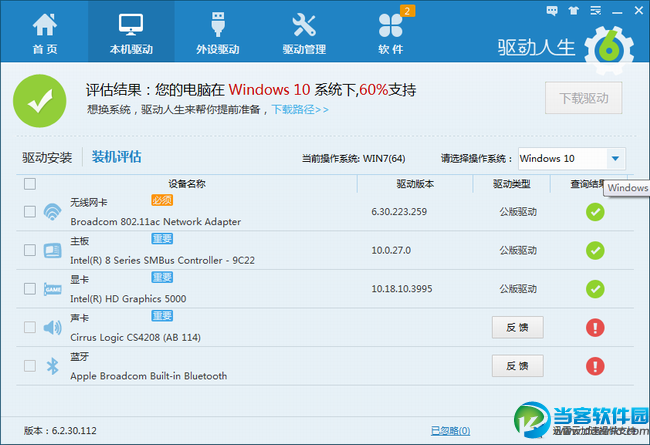Click driver version 10.0.27.0
The width and height of the screenshot is (650, 445).
point(391,250)
